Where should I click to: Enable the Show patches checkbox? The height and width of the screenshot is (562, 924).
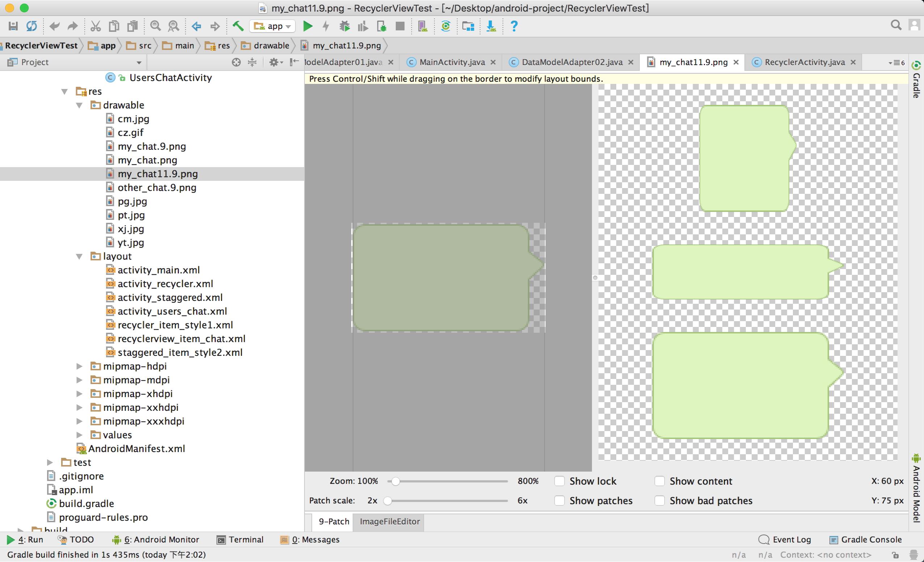[559, 501]
